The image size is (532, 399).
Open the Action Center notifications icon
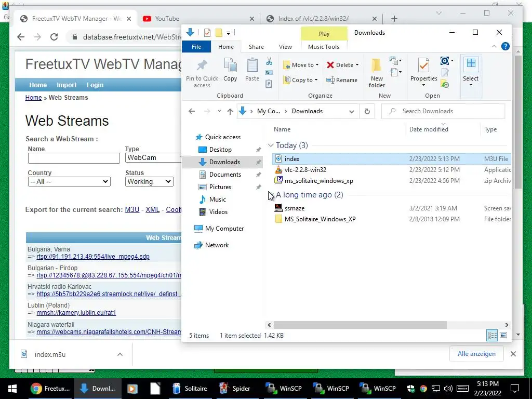515,389
